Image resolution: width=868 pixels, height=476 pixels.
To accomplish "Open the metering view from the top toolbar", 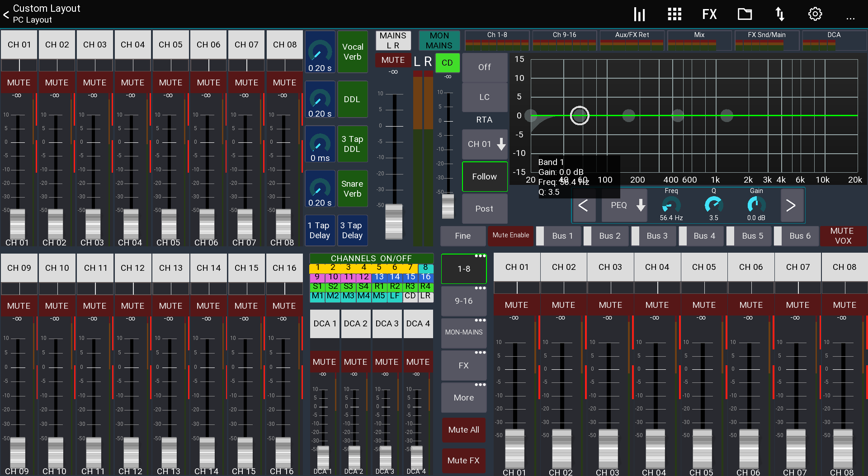I will (639, 14).
